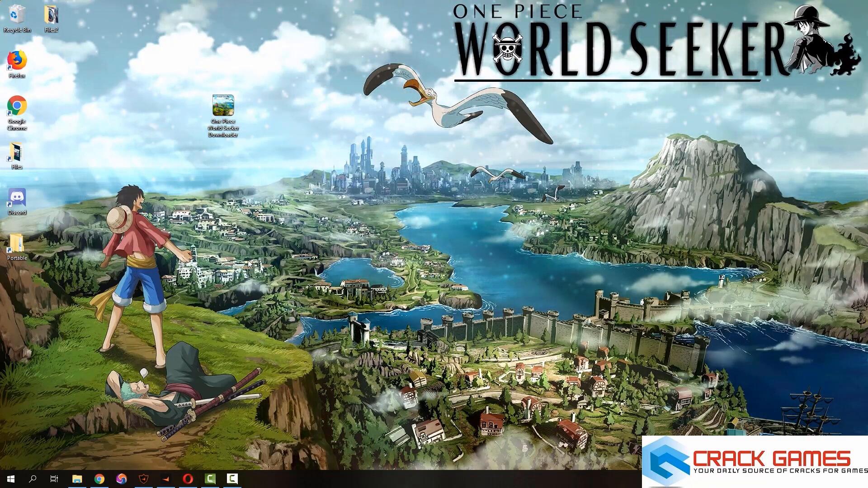
Task: Open Task View on the taskbar
Action: click(x=54, y=479)
